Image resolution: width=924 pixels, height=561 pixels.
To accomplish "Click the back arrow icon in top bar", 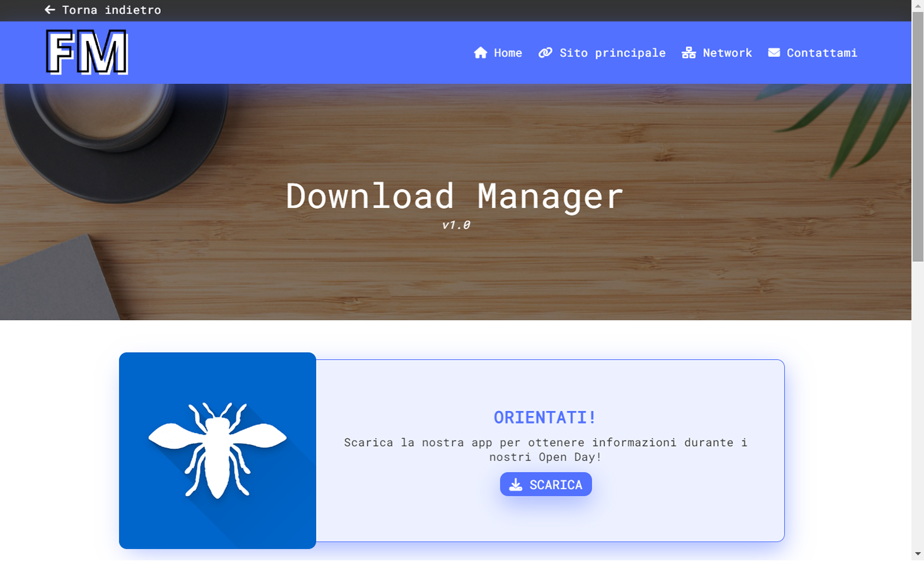I will tap(50, 10).
